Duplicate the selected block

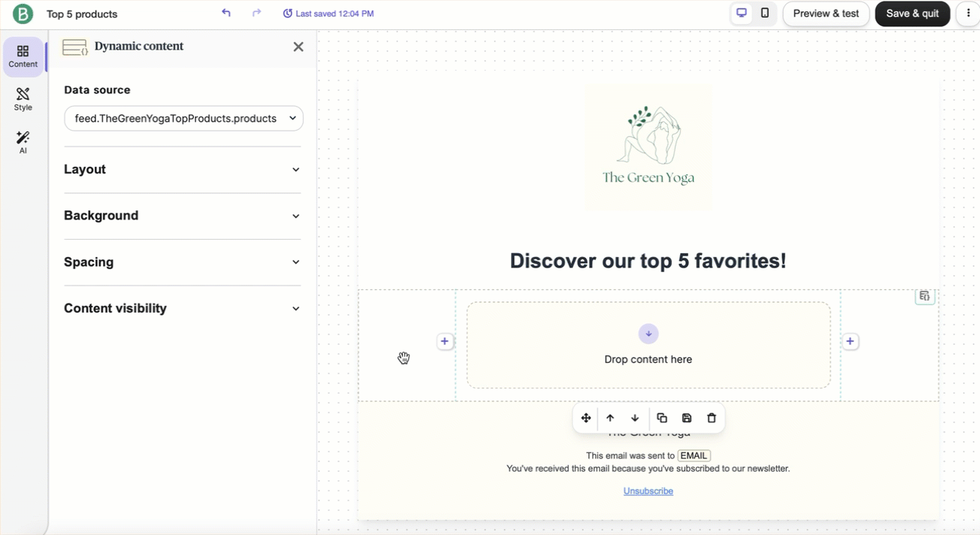[662, 419]
